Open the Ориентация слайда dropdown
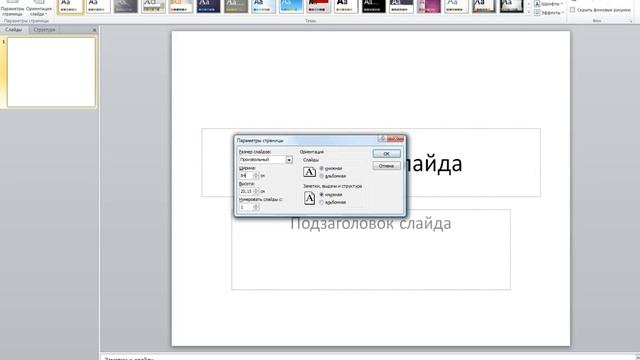Image resolution: width=640 pixels, height=360 pixels. (x=39, y=8)
